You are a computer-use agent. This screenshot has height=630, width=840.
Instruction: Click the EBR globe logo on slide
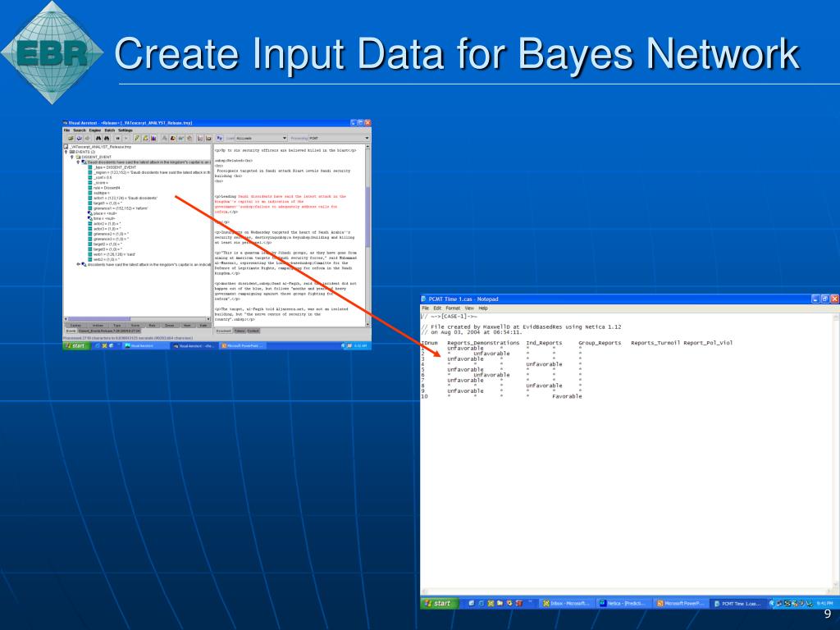tap(52, 52)
